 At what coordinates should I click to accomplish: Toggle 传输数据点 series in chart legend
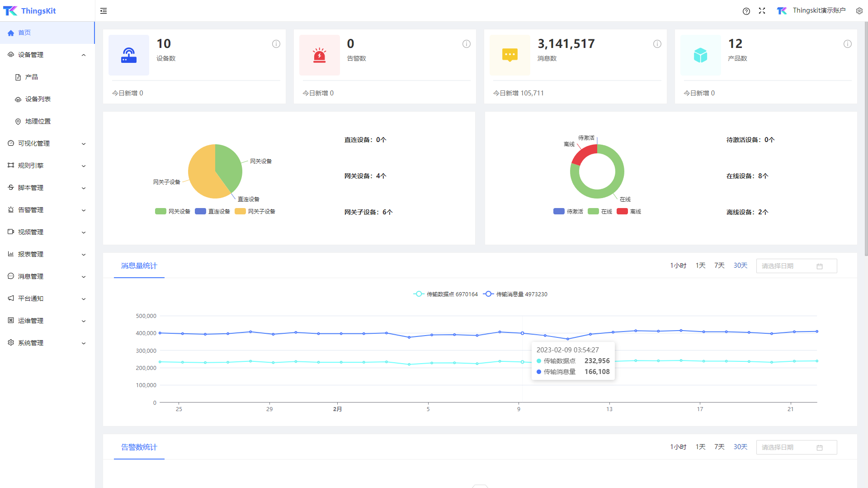pos(445,294)
